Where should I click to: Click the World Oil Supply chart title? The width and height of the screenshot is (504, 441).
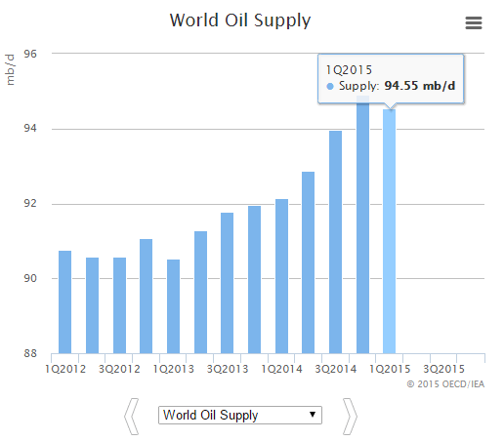[x=240, y=20]
